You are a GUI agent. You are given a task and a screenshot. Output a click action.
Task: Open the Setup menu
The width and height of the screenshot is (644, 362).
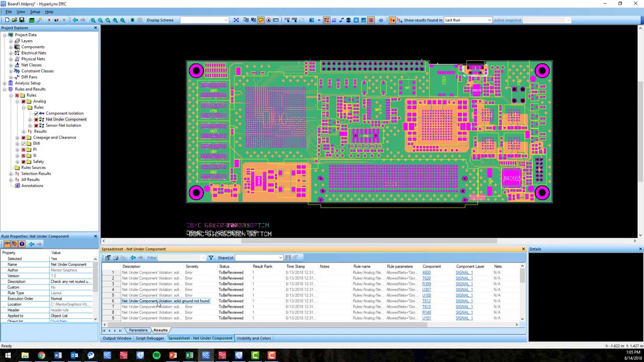tap(35, 12)
